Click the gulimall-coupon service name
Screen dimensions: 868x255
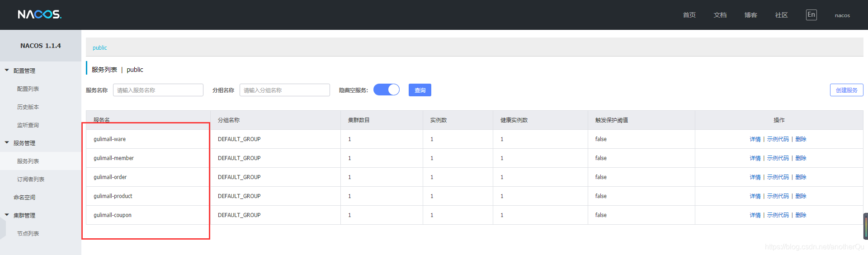coord(113,215)
